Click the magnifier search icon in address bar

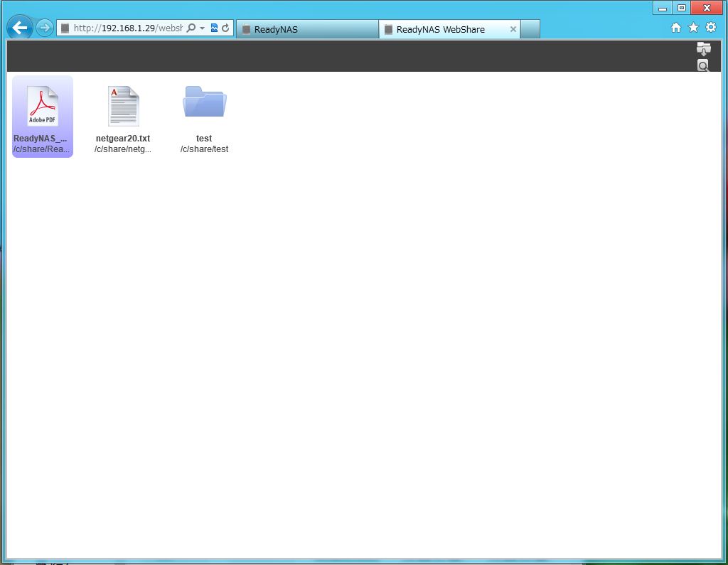[x=191, y=28]
